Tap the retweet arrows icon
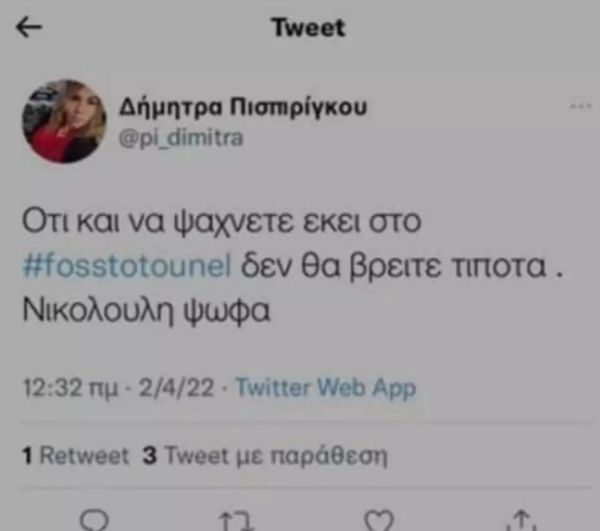The image size is (600, 531). click(236, 521)
